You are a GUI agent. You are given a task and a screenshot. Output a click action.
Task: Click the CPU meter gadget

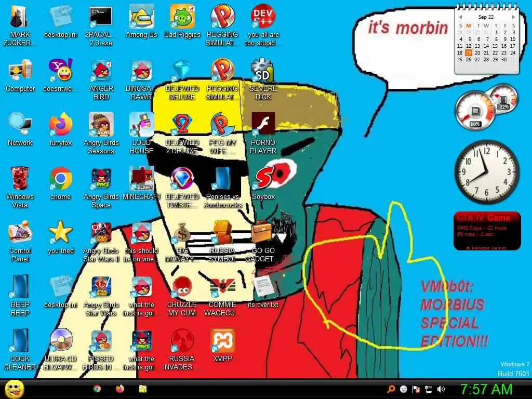click(x=475, y=111)
